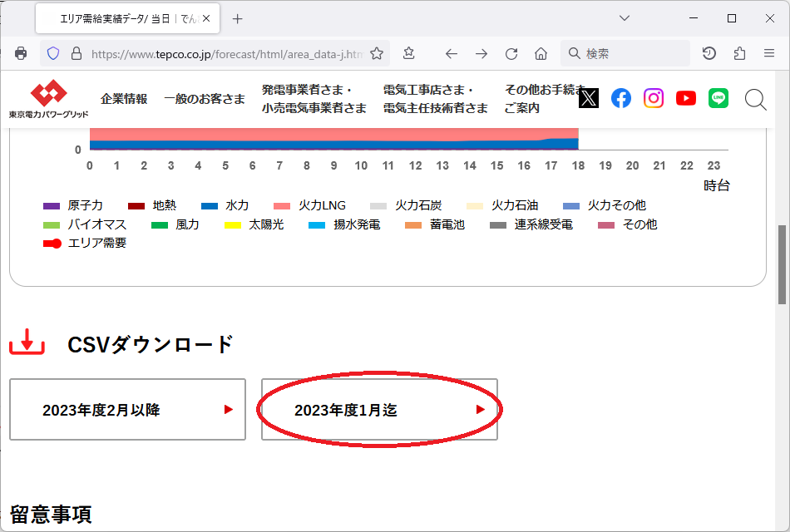Screen dimensions: 790x532
Task: Open the 一般のお客さま menu
Action: pos(205,99)
